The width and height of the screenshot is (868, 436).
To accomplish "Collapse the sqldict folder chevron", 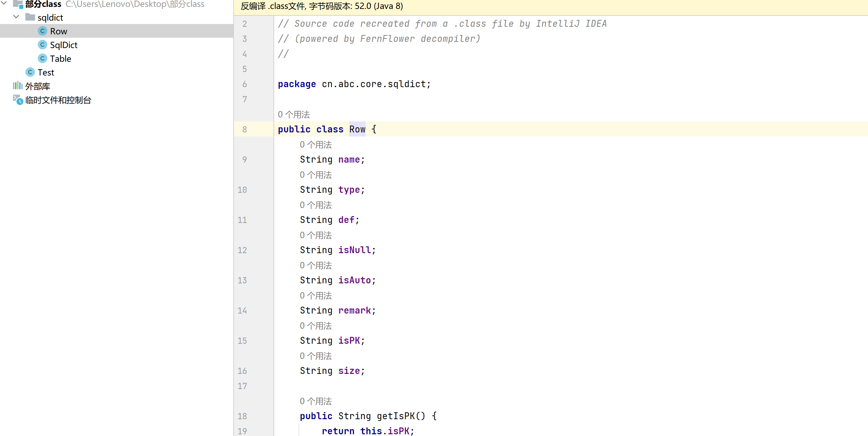I will click(x=16, y=17).
